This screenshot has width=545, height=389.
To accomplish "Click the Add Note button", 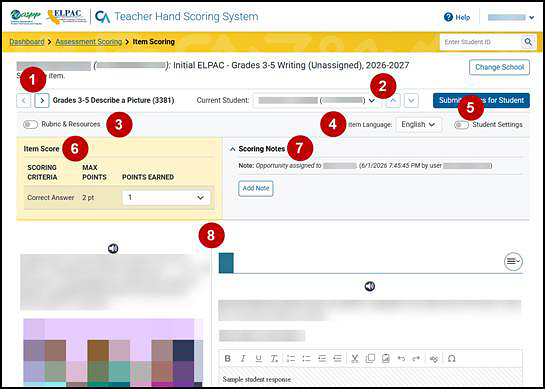I will click(256, 188).
